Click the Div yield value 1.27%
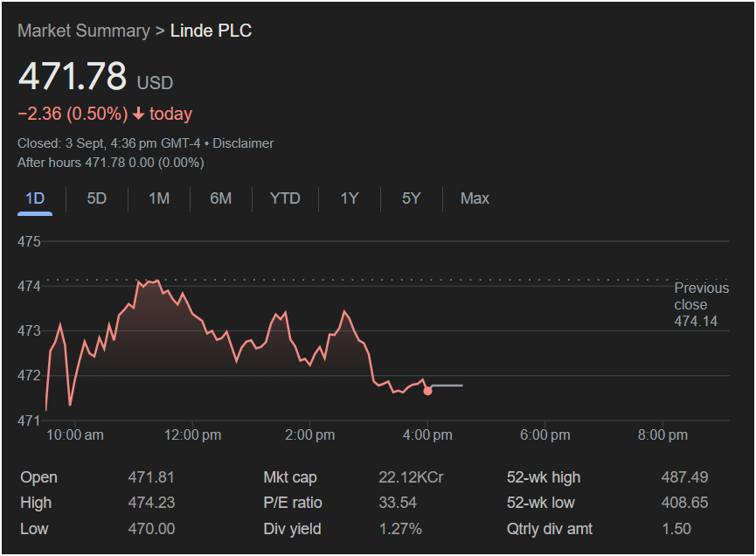Viewport: 756px width, 556px height. pyautogui.click(x=400, y=529)
